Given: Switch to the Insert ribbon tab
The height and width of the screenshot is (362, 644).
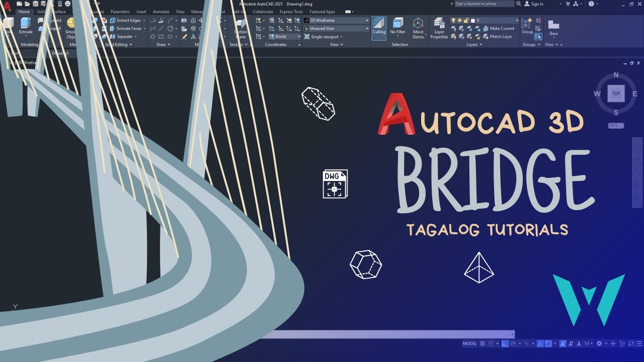Looking at the screenshot, I should (141, 12).
